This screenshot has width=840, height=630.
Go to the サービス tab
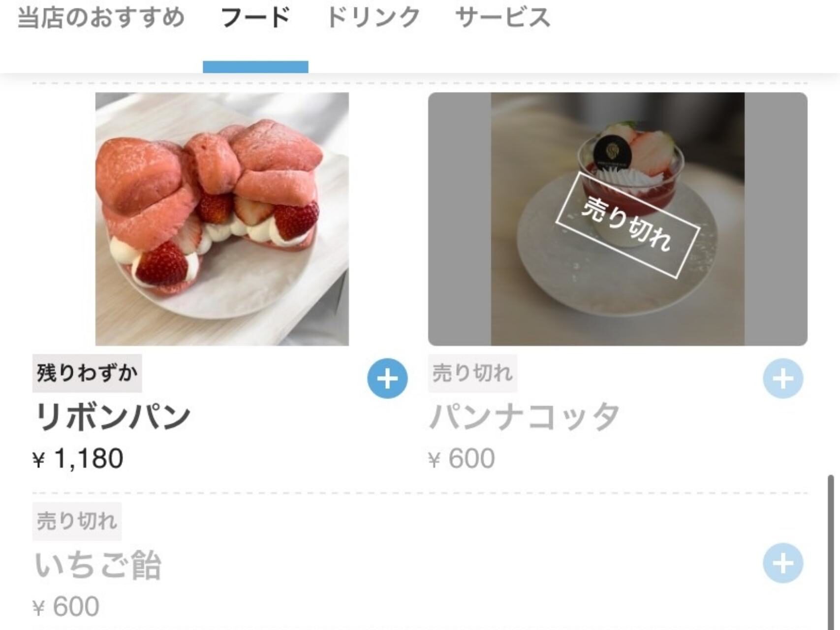click(502, 18)
